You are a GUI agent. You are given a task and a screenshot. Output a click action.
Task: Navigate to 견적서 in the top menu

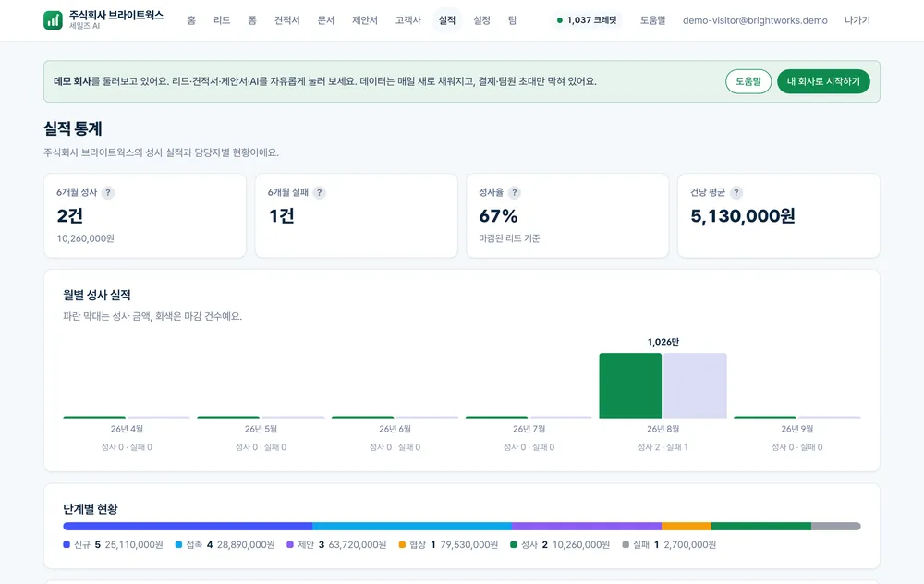(287, 20)
